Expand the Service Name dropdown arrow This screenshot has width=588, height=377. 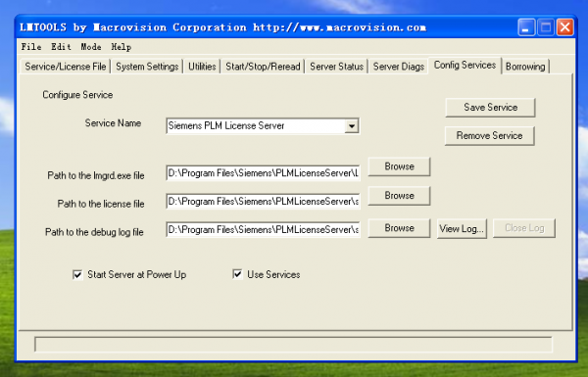tap(352, 126)
